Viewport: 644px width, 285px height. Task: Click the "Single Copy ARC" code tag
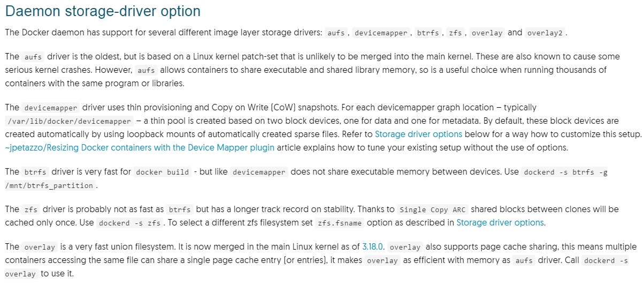pyautogui.click(x=433, y=209)
